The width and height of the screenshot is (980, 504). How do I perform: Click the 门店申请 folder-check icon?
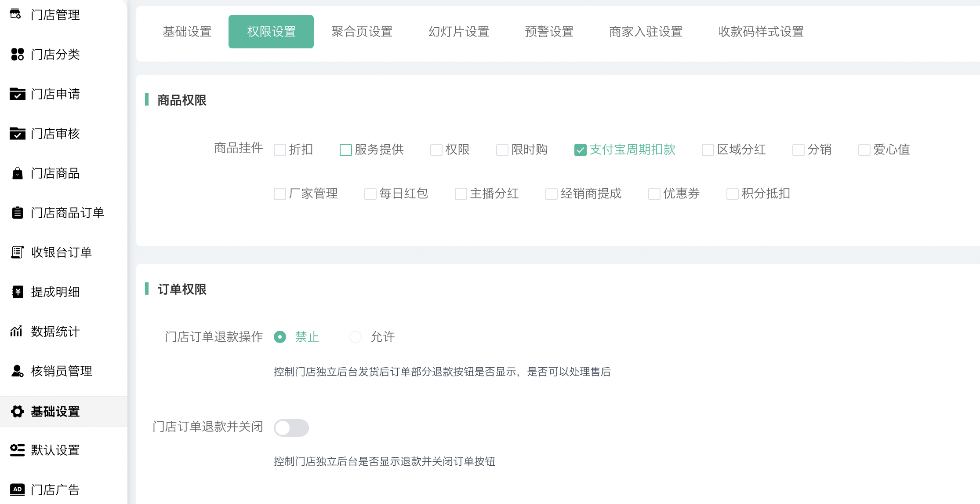pos(17,94)
